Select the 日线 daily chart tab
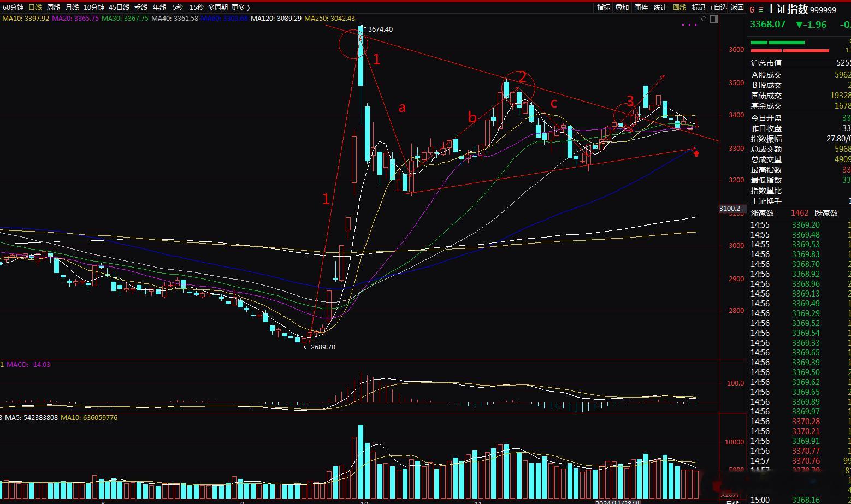Image resolution: width=851 pixels, height=504 pixels. click(x=35, y=8)
